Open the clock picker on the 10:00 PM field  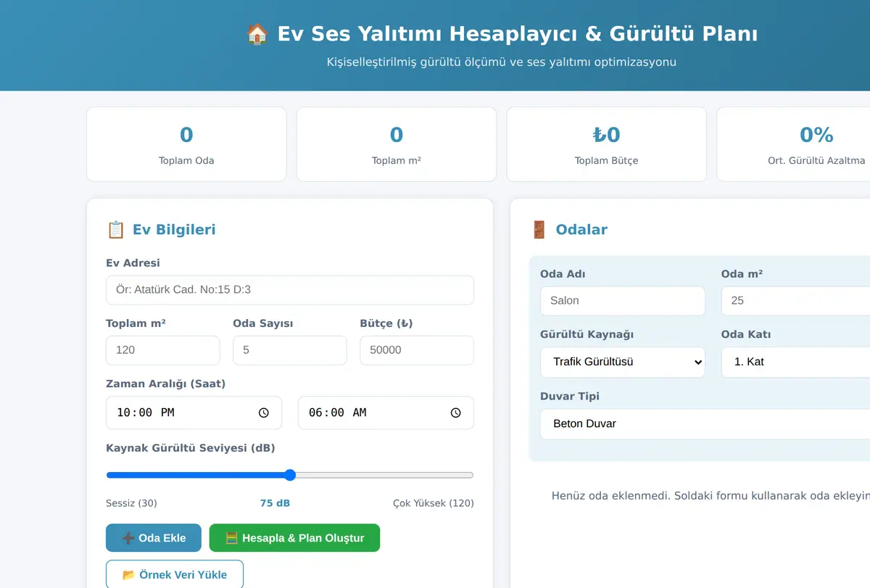[x=264, y=413]
